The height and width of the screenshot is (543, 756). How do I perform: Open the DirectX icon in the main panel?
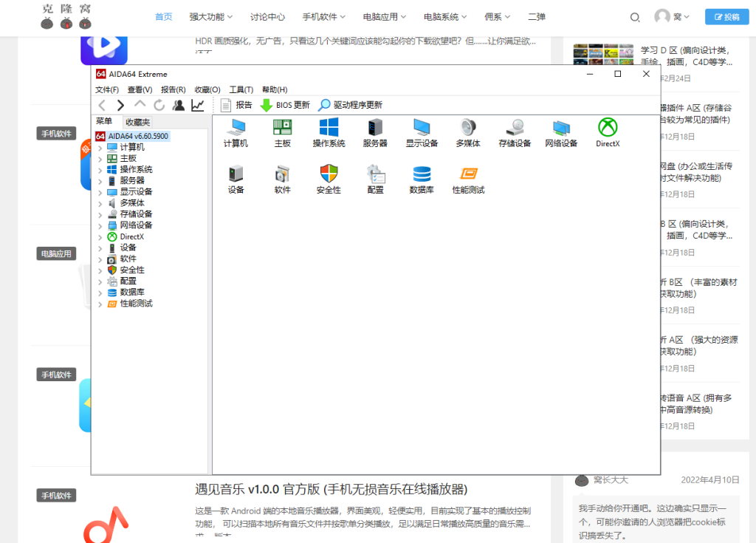608,133
